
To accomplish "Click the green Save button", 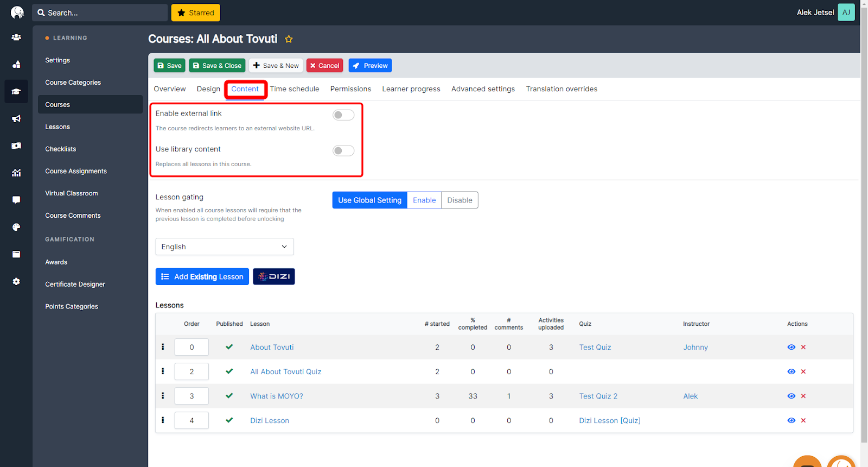I will click(169, 65).
